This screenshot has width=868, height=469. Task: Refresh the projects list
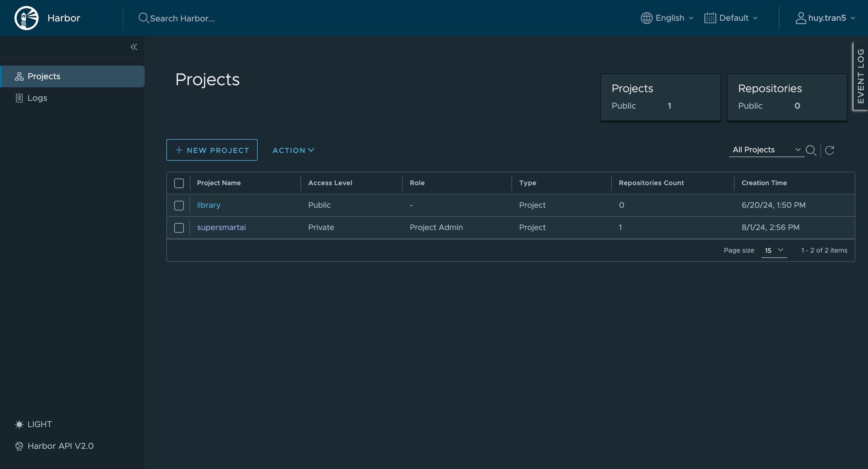[830, 150]
